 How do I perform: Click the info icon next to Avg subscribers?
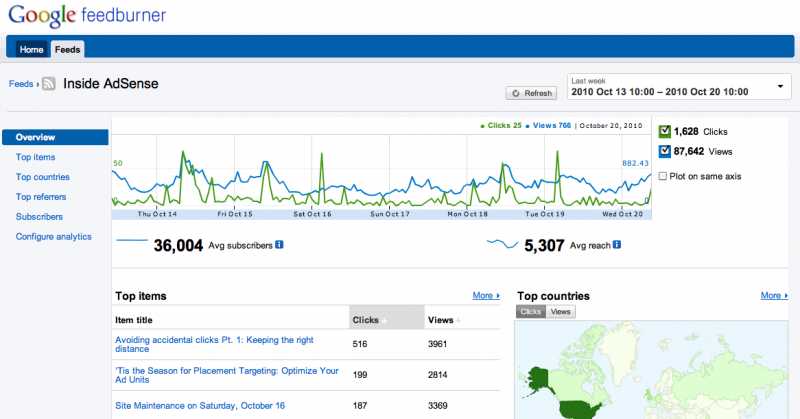point(279,245)
